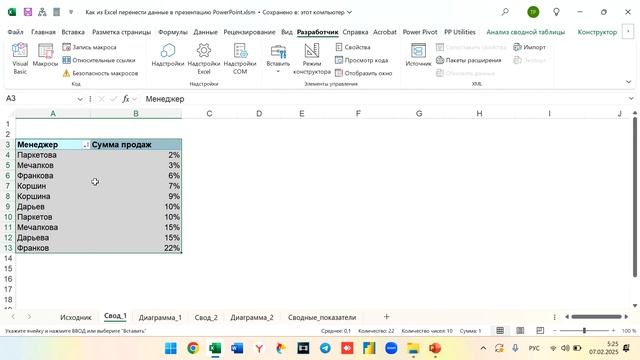Open Надстройки Excel add-ins
640x360 pixels.
point(204,59)
